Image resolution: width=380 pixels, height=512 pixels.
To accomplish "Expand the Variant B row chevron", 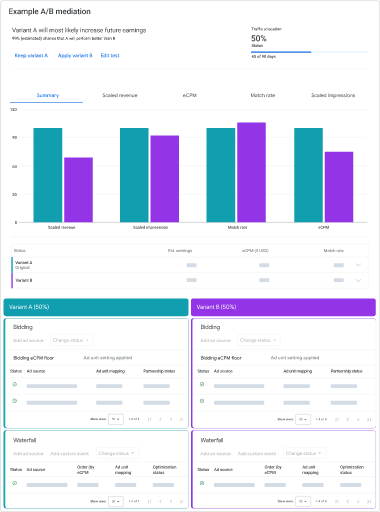I will [x=358, y=280].
